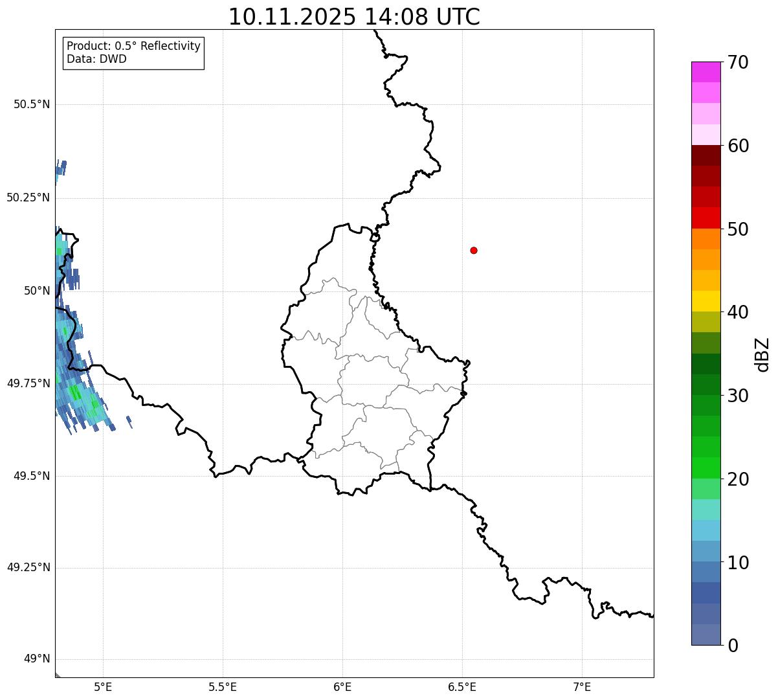
Task: Click the 50.25°N latitude label
Action: (x=28, y=198)
